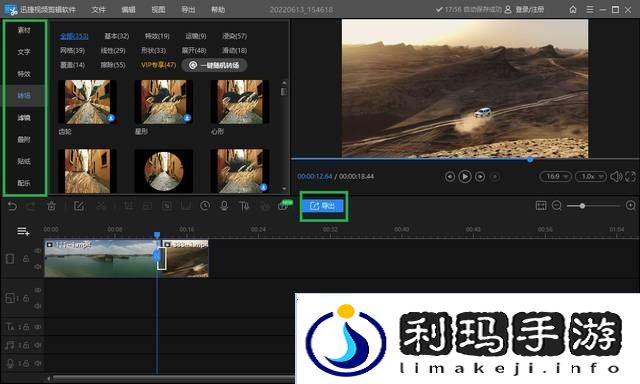Hide the picture-in-picture track with eye
The width and height of the screenshot is (640, 384).
point(38,290)
